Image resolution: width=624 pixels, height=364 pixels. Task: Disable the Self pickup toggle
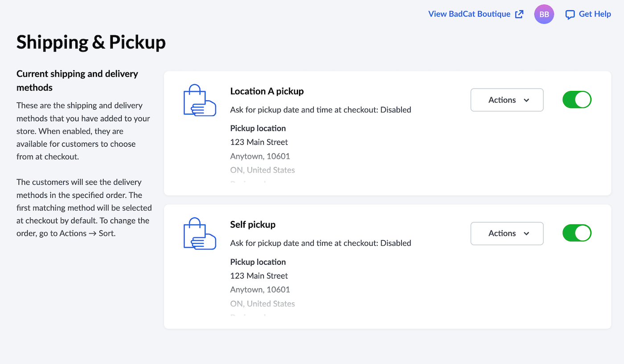pyautogui.click(x=577, y=233)
